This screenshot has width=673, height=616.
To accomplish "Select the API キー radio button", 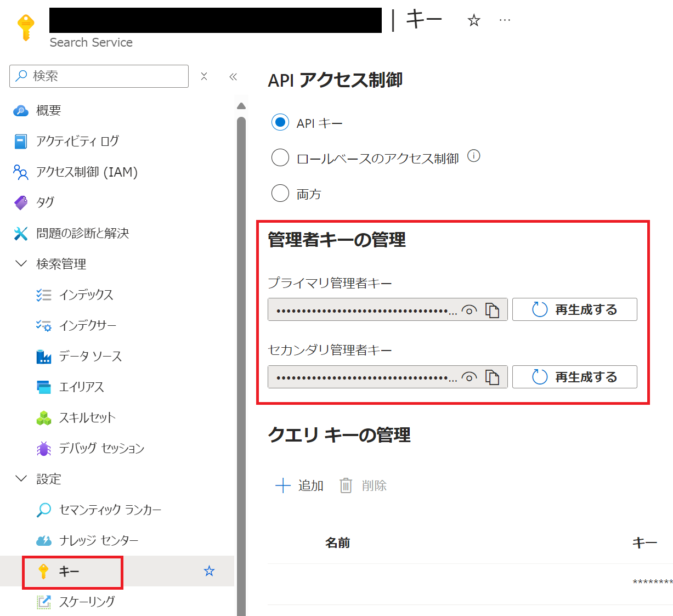I will point(280,122).
